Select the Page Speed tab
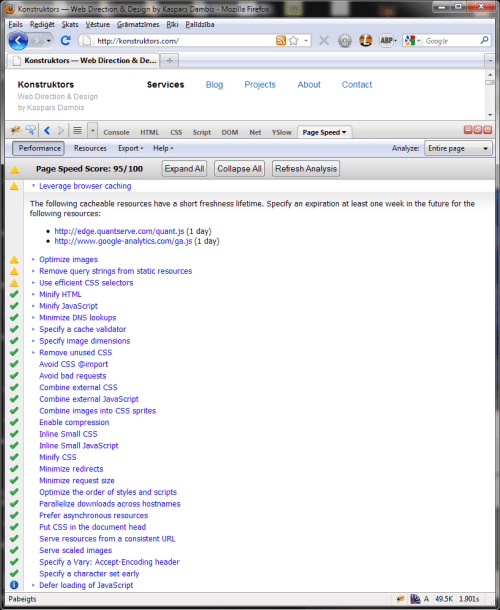Image resolution: width=500 pixels, height=610 pixels. (324, 132)
